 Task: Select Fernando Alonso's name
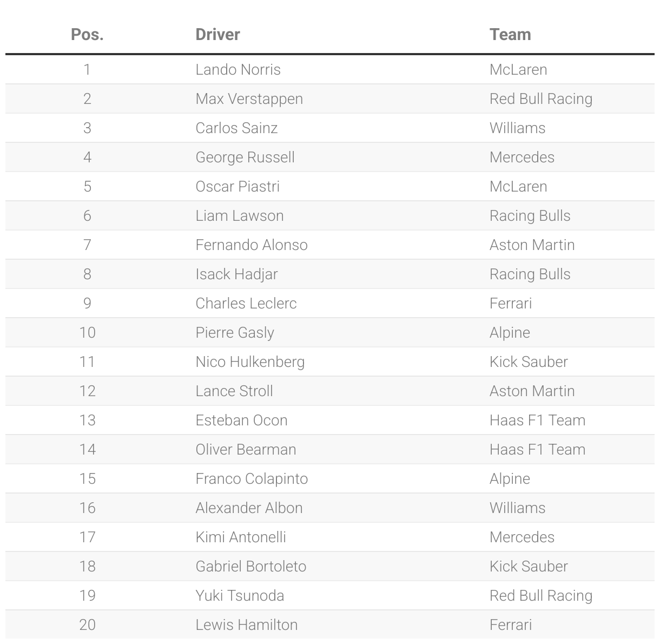[x=252, y=245]
